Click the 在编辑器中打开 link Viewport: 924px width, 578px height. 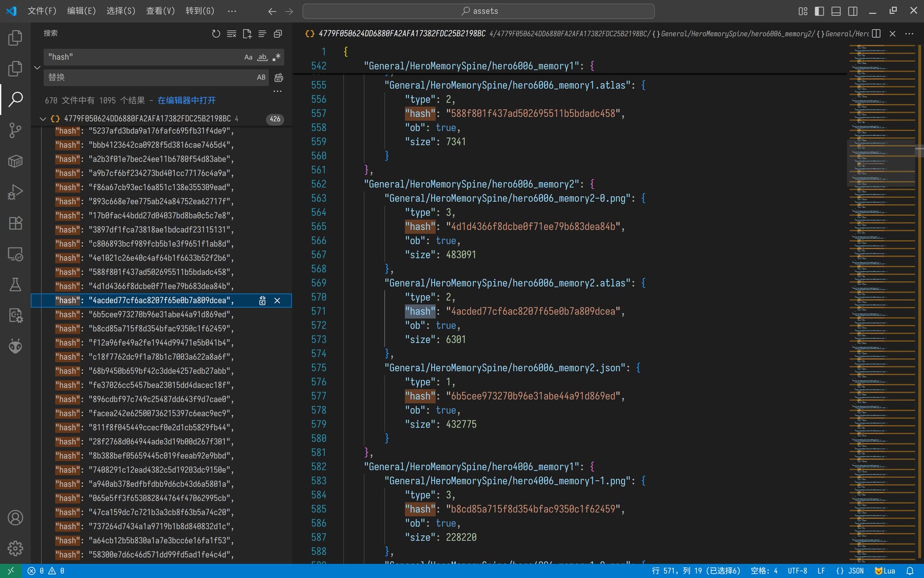(x=187, y=101)
